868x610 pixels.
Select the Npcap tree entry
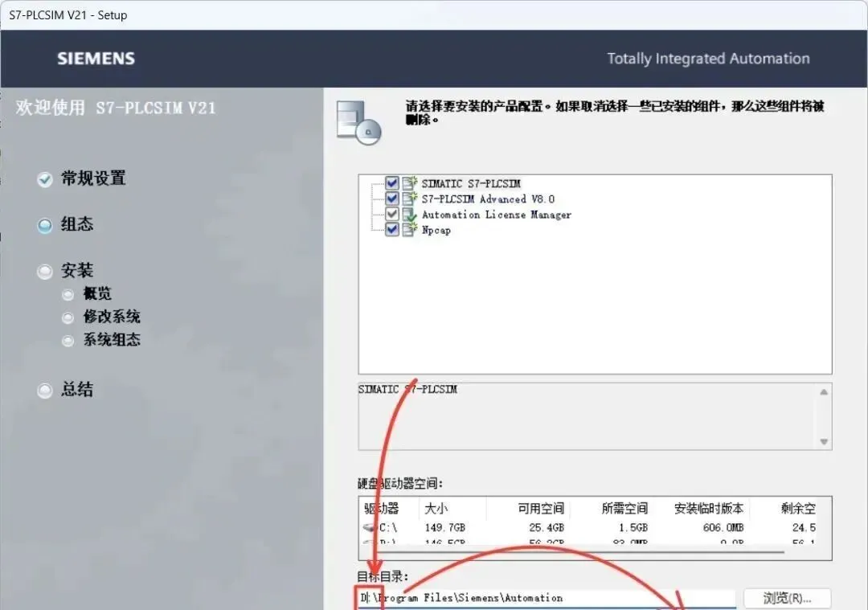pyautogui.click(x=436, y=230)
